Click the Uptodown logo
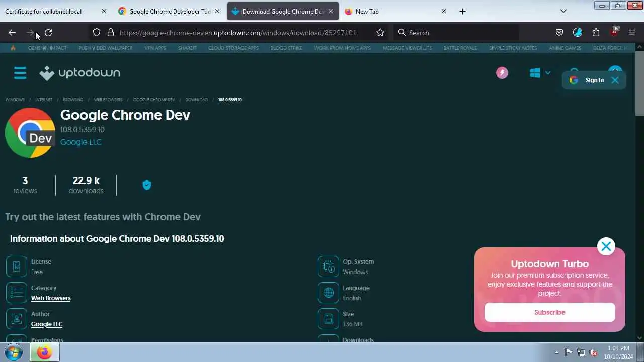This screenshot has width=644, height=362. pos(80,73)
